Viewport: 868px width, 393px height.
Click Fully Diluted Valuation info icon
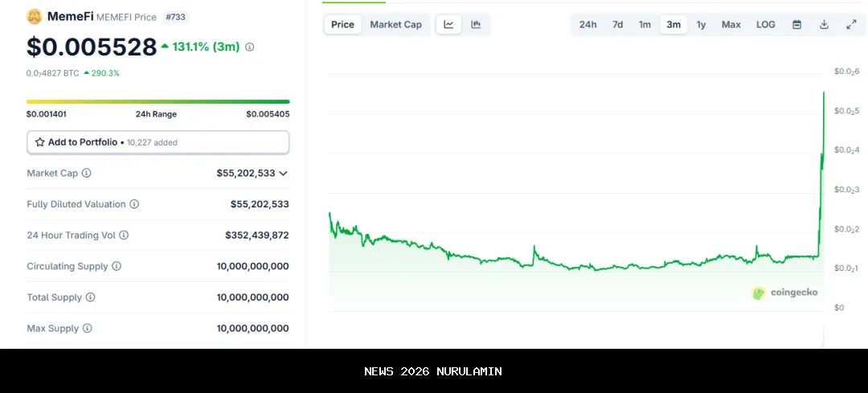click(x=134, y=204)
